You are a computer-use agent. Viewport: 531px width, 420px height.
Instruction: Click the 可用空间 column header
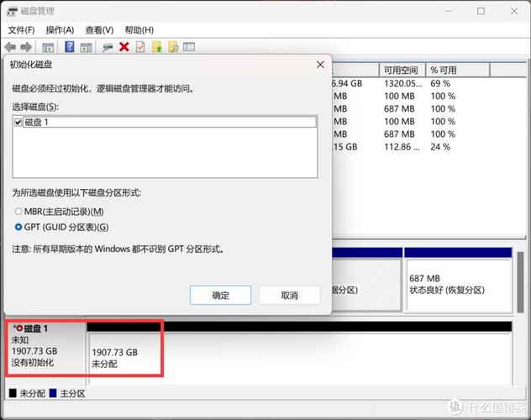(402, 70)
